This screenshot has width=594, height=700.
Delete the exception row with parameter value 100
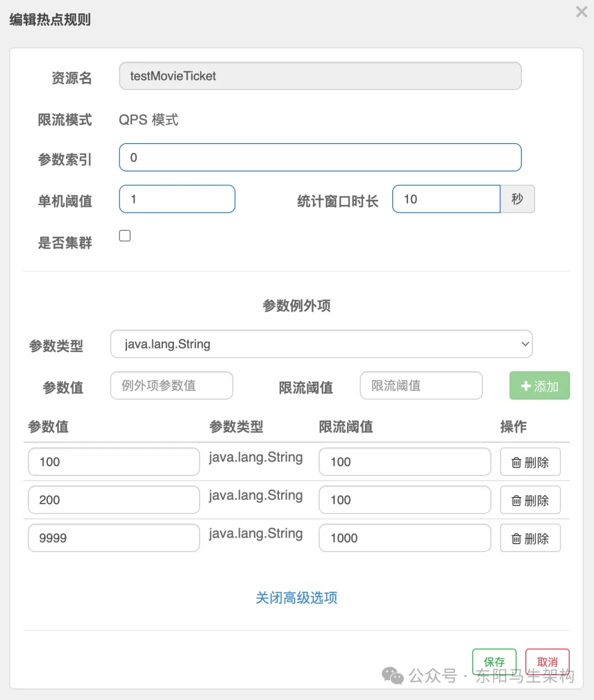pyautogui.click(x=530, y=462)
